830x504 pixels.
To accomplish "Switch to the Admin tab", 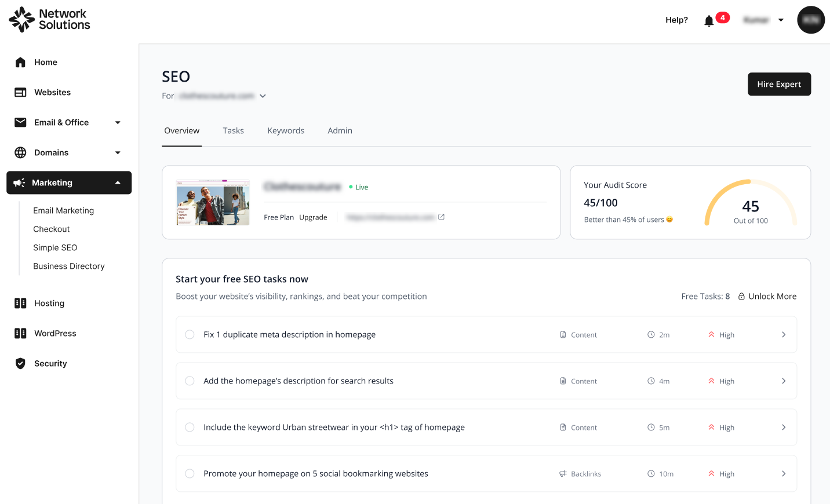I will click(x=340, y=131).
